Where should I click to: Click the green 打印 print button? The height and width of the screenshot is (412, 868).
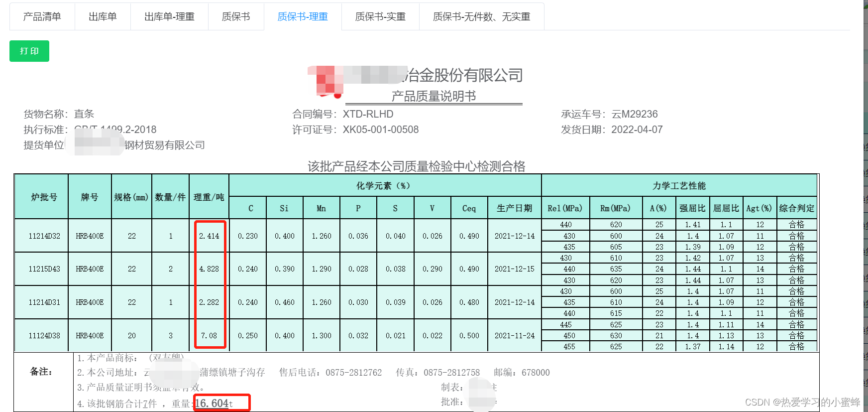pyautogui.click(x=29, y=51)
